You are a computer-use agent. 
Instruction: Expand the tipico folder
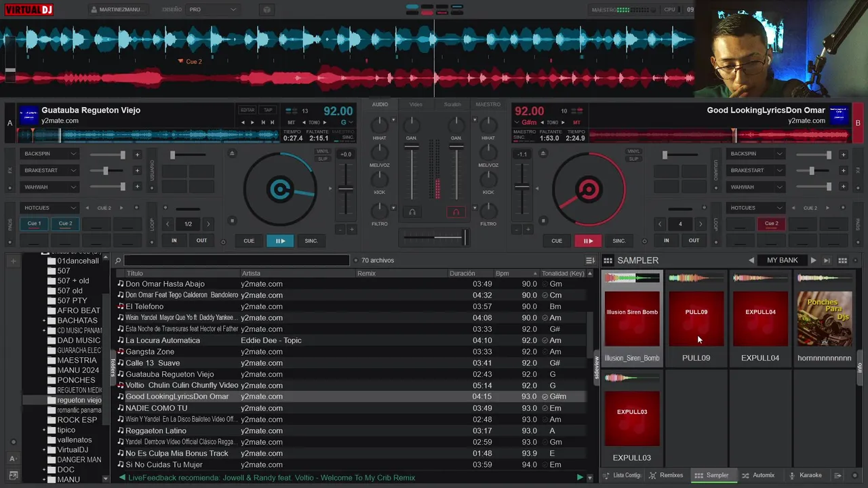44,430
